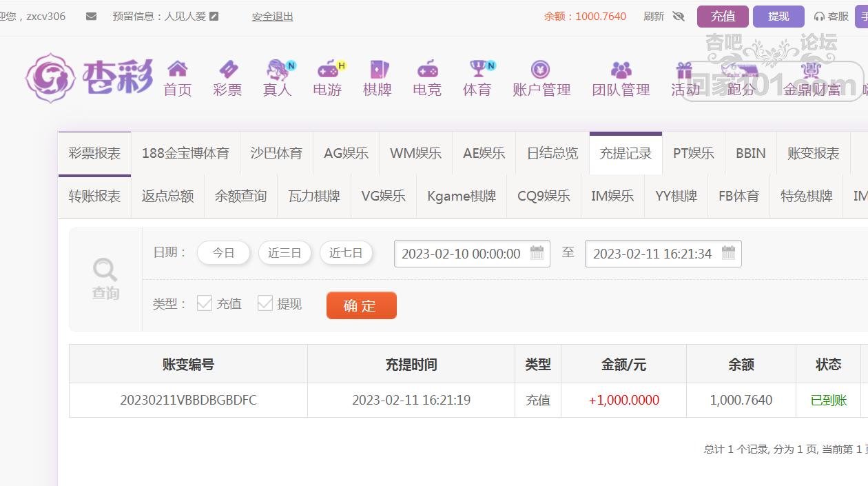Open the 彩票 lottery icon
This screenshot has width=868, height=486.
[227, 69]
